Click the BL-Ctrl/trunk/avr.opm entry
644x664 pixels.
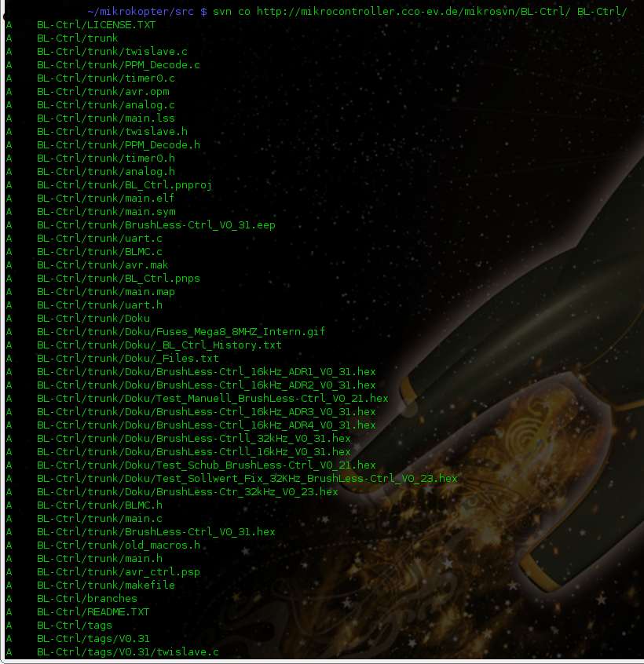[x=103, y=92]
